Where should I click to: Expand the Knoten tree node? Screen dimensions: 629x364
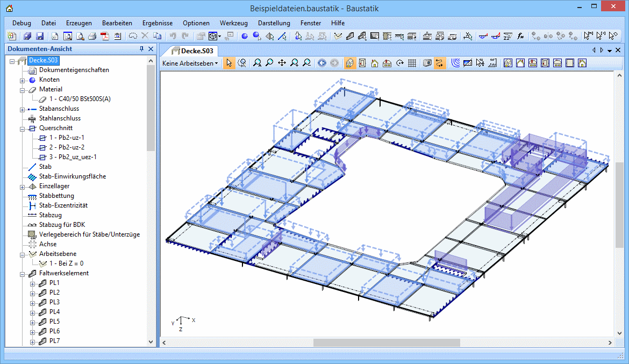point(23,80)
